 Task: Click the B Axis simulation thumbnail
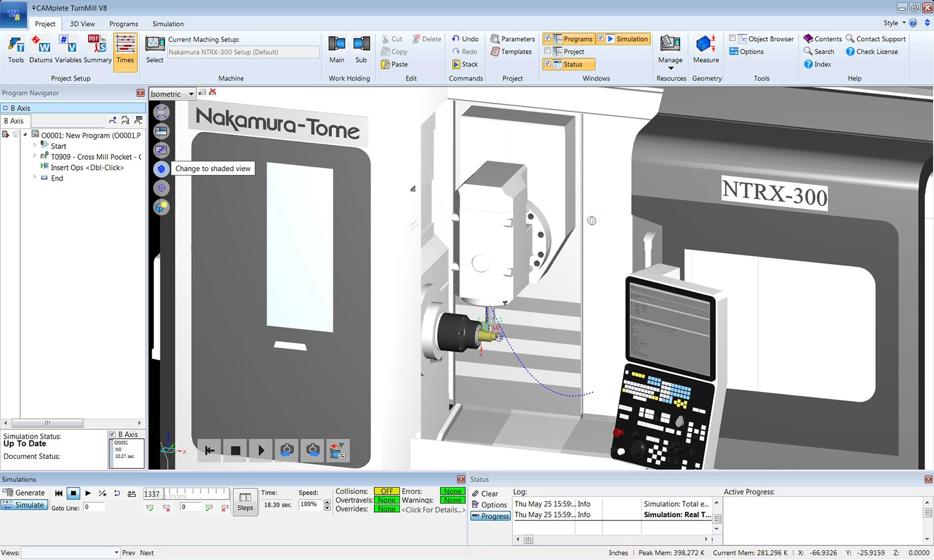pyautogui.click(x=126, y=453)
